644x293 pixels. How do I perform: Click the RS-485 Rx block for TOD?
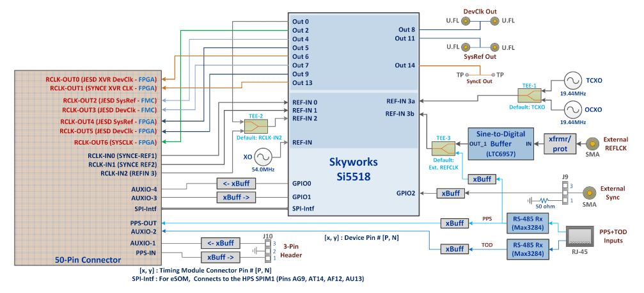tap(528, 249)
